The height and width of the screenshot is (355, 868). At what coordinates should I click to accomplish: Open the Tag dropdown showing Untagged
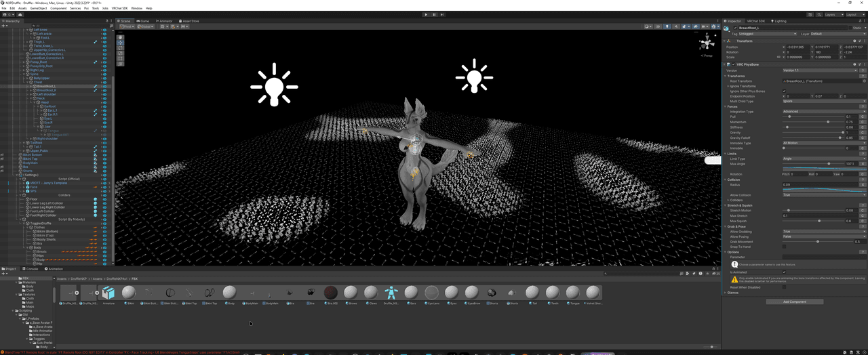(768, 33)
